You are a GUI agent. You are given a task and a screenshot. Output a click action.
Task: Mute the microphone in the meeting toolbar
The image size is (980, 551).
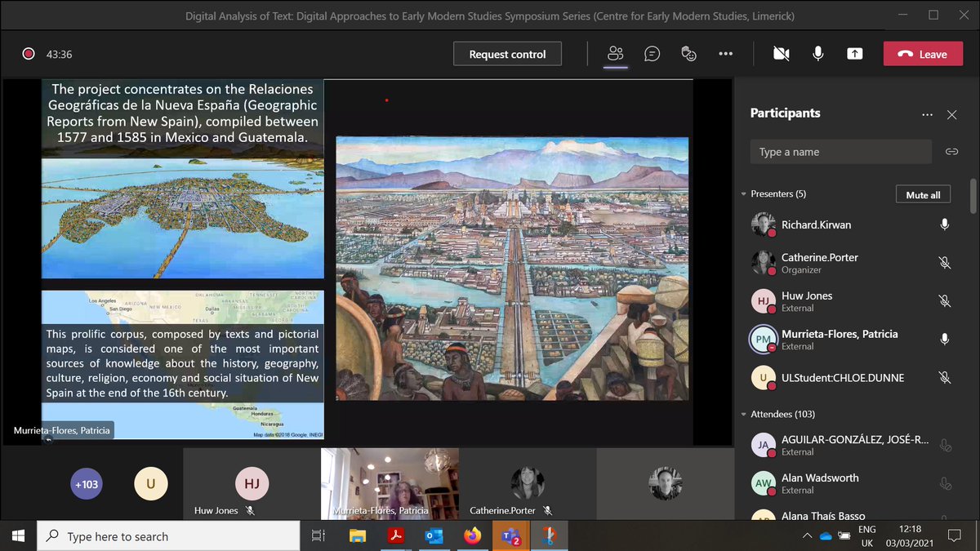click(817, 54)
